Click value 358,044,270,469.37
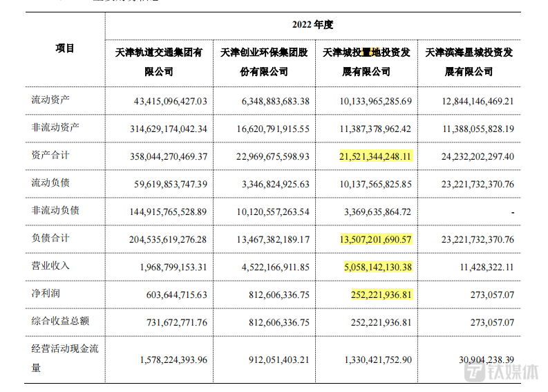The height and width of the screenshot is (392, 548). click(x=169, y=157)
